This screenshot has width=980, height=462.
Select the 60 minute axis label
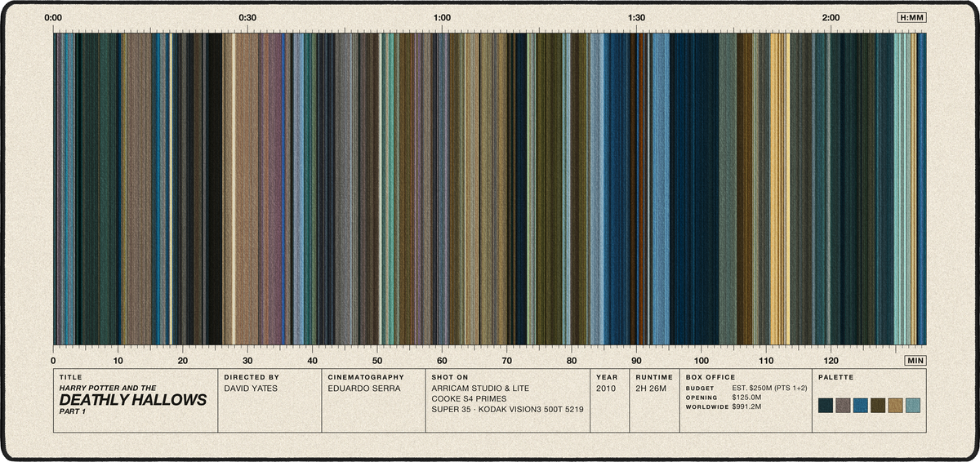click(442, 360)
